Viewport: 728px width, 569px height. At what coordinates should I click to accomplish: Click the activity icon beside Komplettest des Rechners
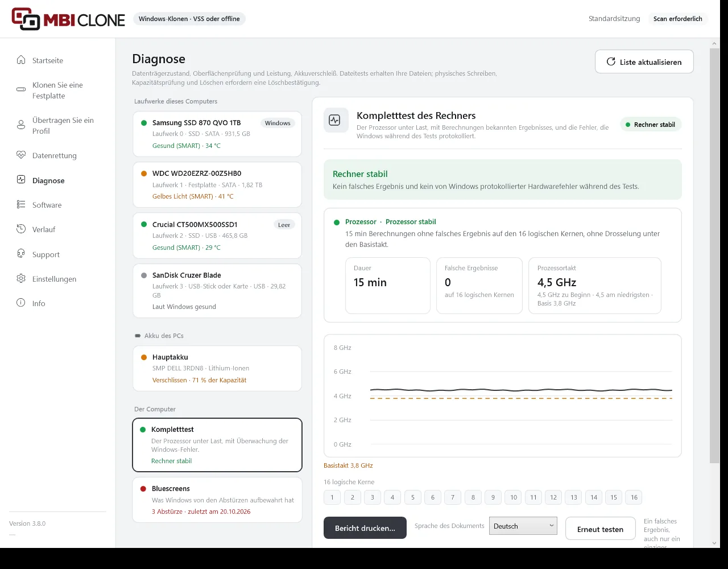[336, 120]
